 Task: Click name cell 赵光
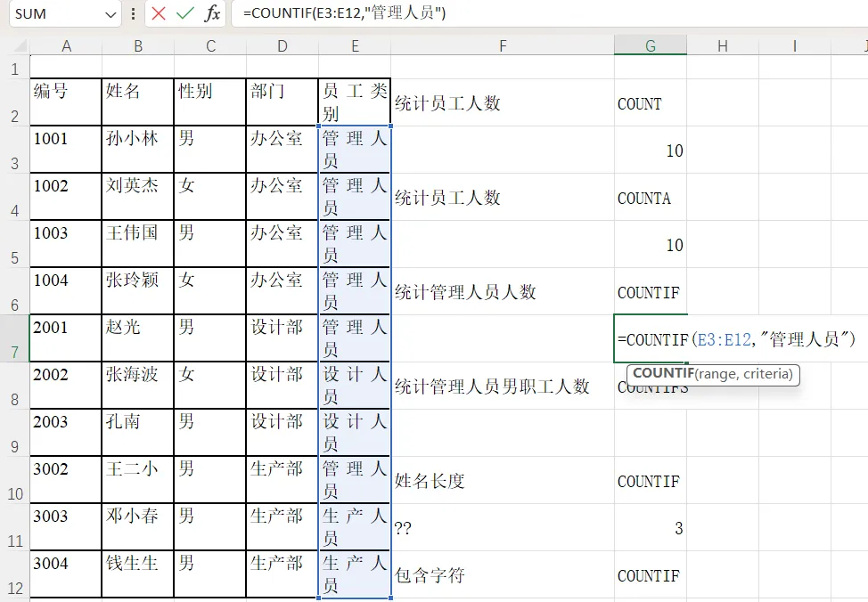click(138, 338)
